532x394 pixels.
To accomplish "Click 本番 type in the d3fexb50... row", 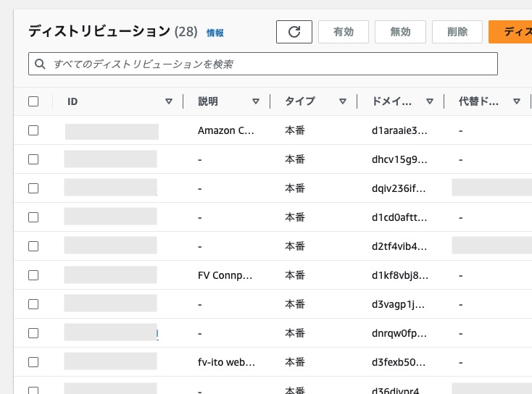I will pos(295,362).
